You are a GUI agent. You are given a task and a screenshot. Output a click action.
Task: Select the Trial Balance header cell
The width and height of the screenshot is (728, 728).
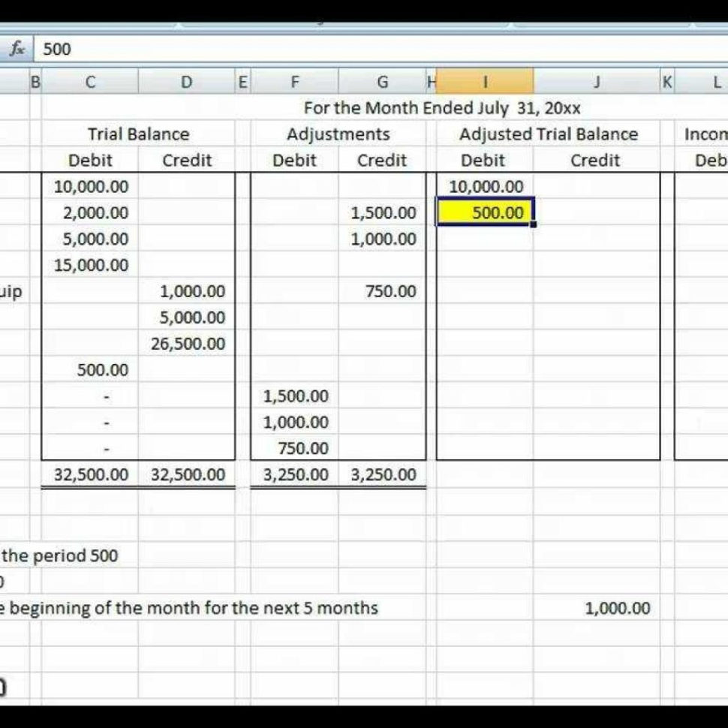click(x=138, y=134)
